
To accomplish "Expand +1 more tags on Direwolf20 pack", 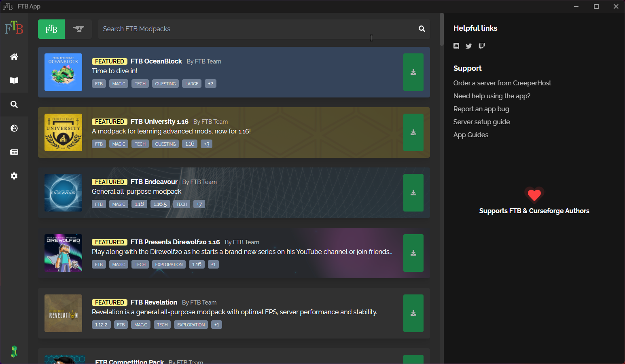I will pyautogui.click(x=213, y=265).
